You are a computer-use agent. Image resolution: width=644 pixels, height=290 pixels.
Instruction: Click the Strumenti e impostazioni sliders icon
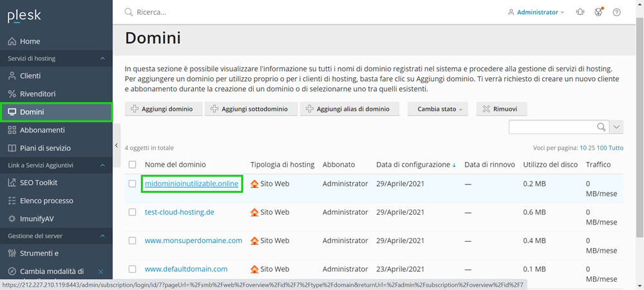pyautogui.click(x=12, y=253)
